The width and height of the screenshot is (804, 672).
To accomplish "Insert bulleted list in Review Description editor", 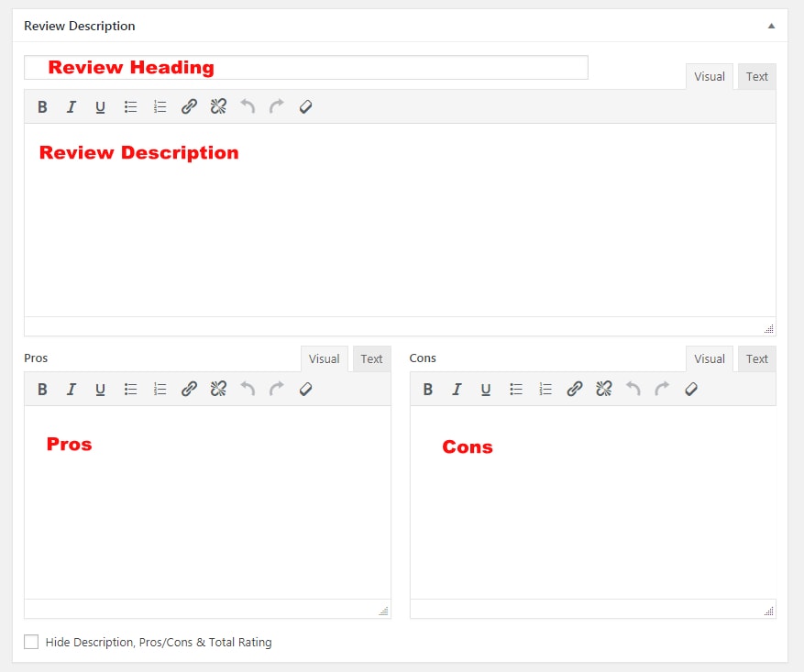I will (x=130, y=106).
